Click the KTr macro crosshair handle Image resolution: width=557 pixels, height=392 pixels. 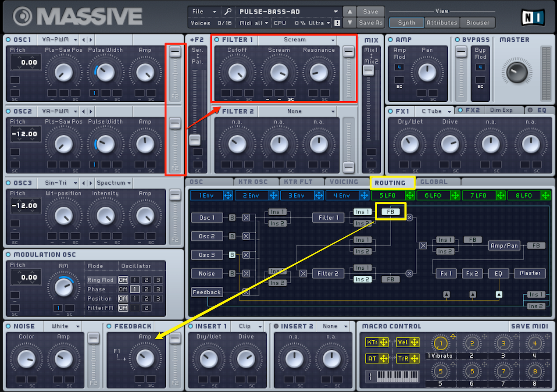pos(384,342)
